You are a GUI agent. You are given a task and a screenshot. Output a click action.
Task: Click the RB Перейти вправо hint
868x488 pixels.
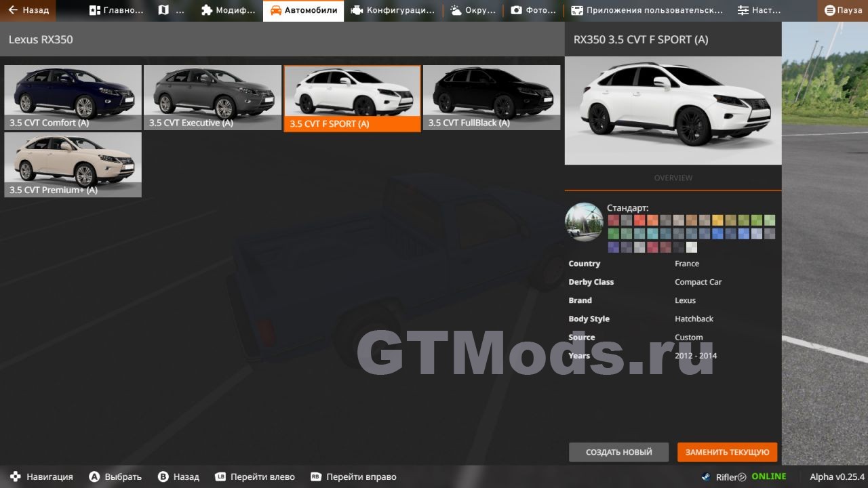point(353,476)
